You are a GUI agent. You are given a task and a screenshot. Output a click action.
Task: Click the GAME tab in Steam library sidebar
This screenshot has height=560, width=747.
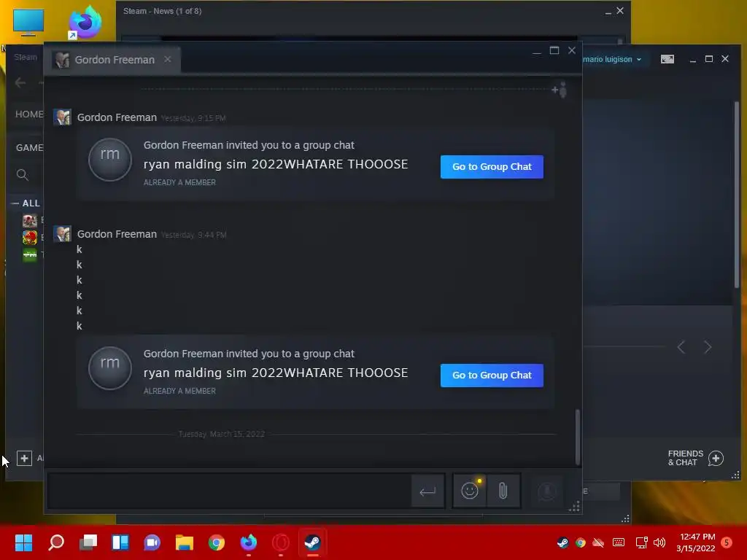pos(29,148)
